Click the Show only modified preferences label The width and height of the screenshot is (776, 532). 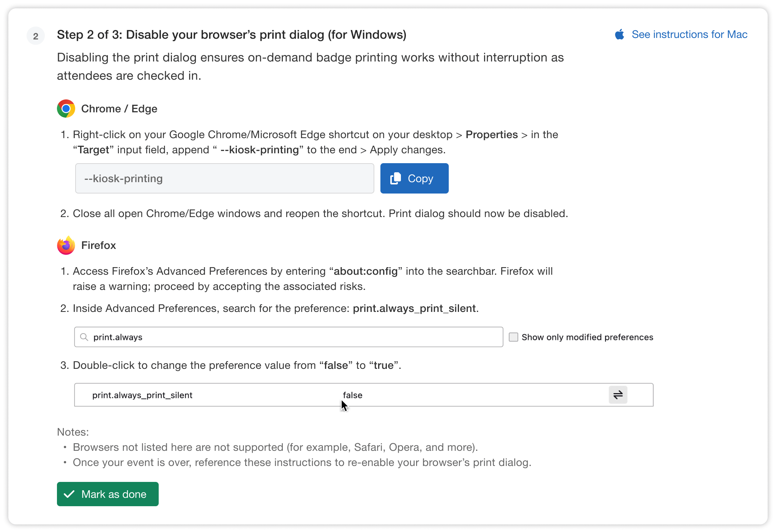pos(587,337)
